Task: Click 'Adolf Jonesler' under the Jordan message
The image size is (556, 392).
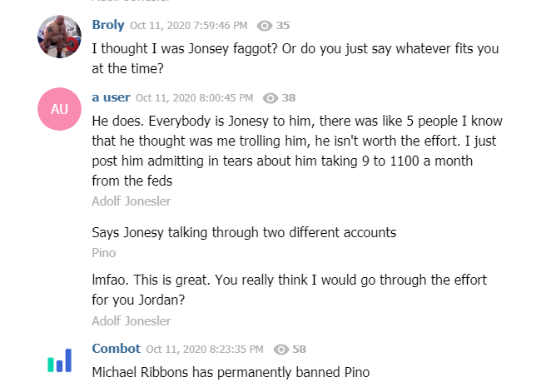Action: (132, 321)
